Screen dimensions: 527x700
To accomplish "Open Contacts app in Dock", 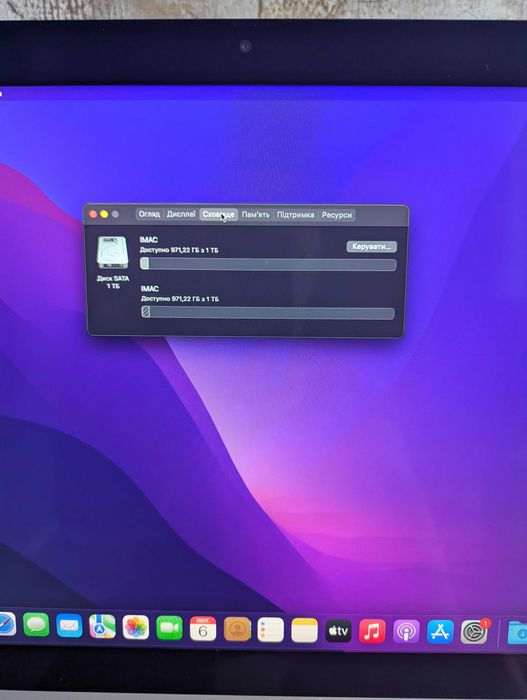I will click(237, 629).
